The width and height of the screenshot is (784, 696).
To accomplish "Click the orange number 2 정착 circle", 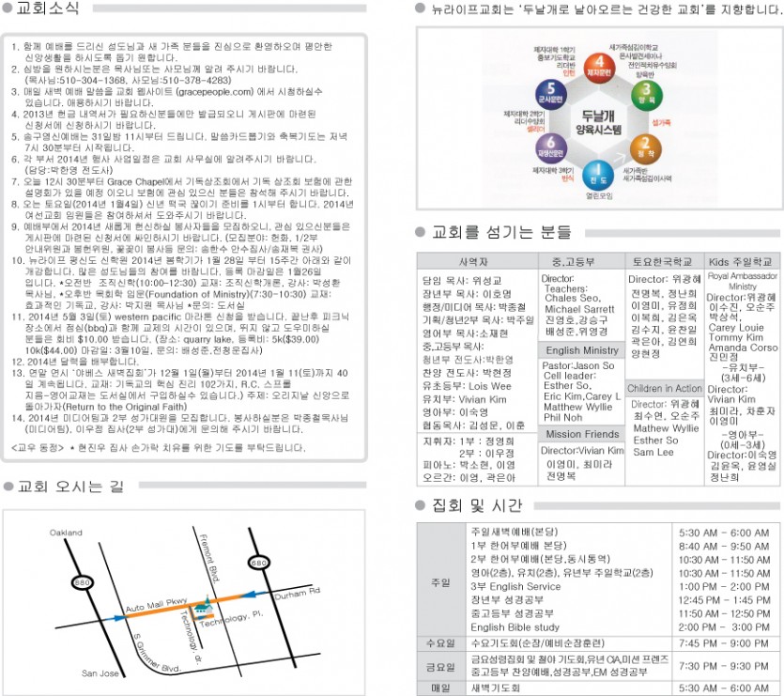I will pyautogui.click(x=645, y=148).
